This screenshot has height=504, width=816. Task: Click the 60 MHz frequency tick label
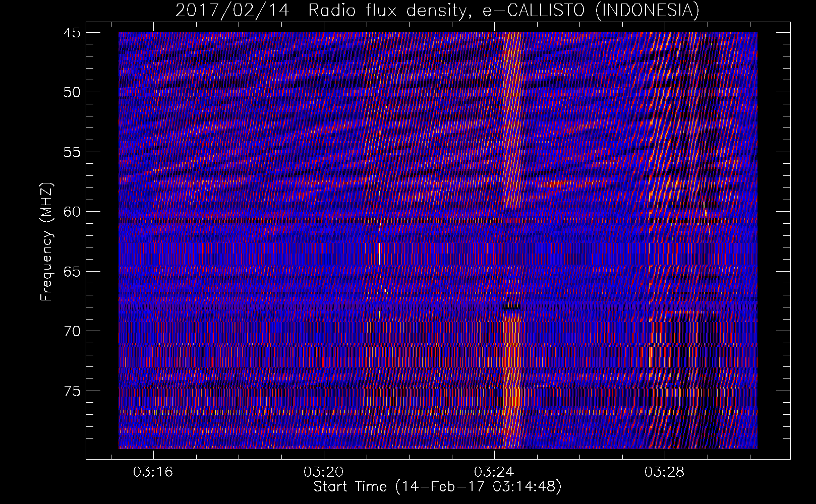pos(72,212)
